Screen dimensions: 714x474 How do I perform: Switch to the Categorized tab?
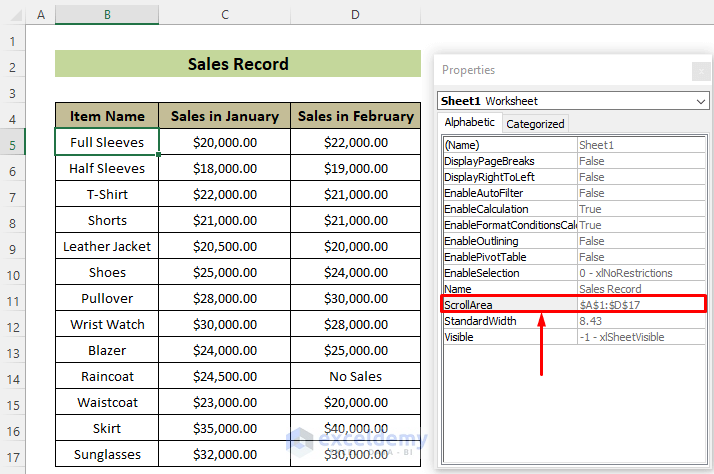click(x=535, y=124)
